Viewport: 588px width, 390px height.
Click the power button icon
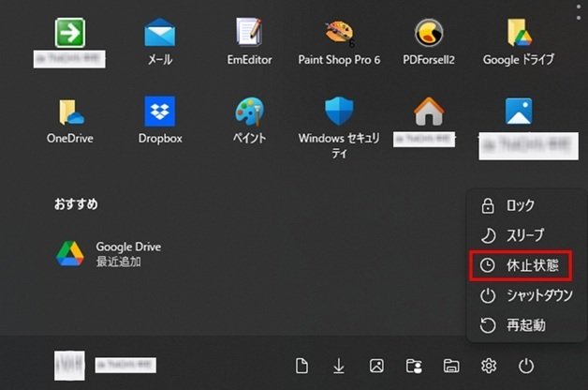coord(526,366)
